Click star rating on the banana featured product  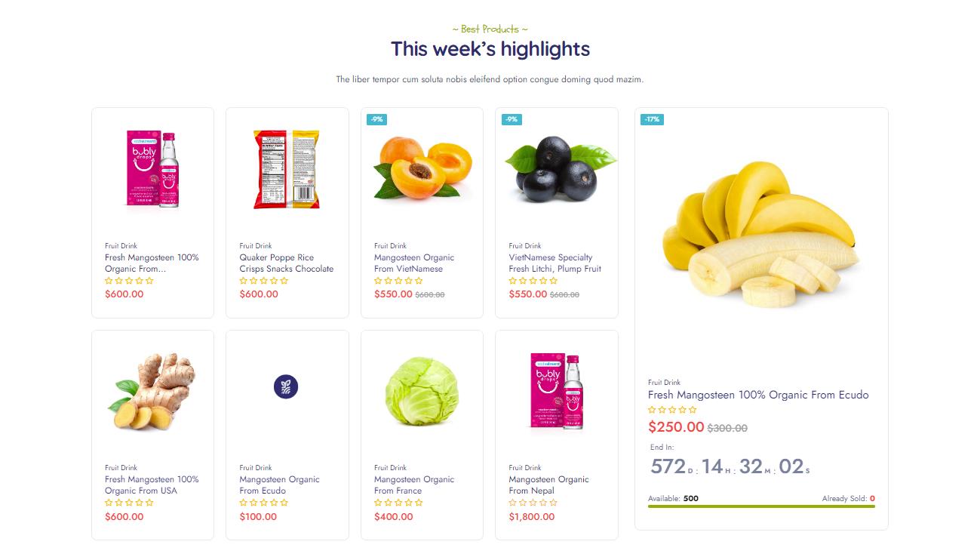(672, 410)
